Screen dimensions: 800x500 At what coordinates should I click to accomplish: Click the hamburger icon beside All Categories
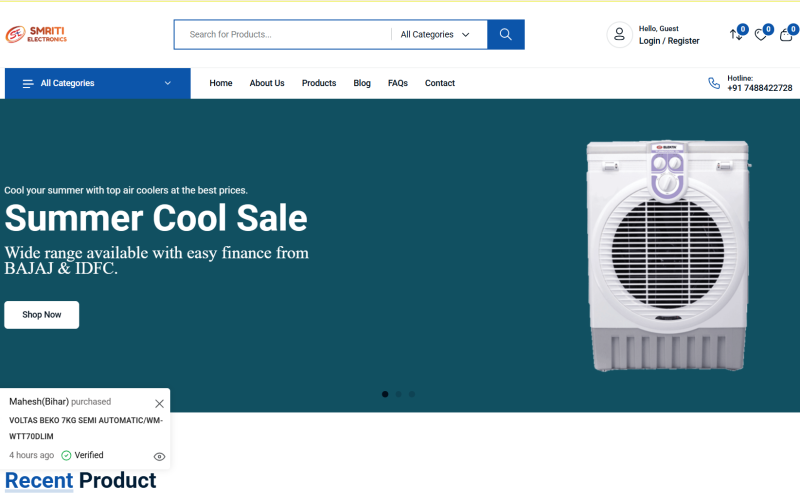[28, 84]
